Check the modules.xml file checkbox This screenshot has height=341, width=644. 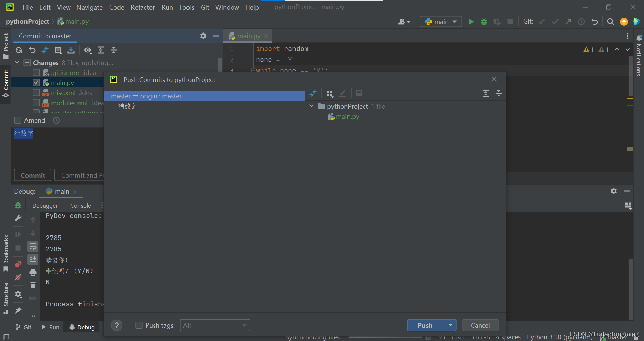(36, 103)
